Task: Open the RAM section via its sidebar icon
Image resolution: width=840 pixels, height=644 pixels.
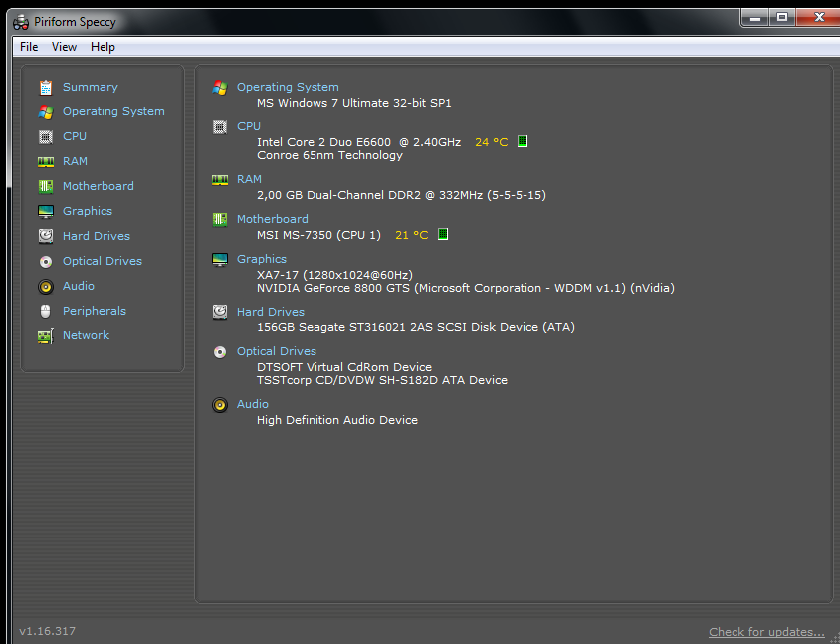Action: click(x=46, y=161)
